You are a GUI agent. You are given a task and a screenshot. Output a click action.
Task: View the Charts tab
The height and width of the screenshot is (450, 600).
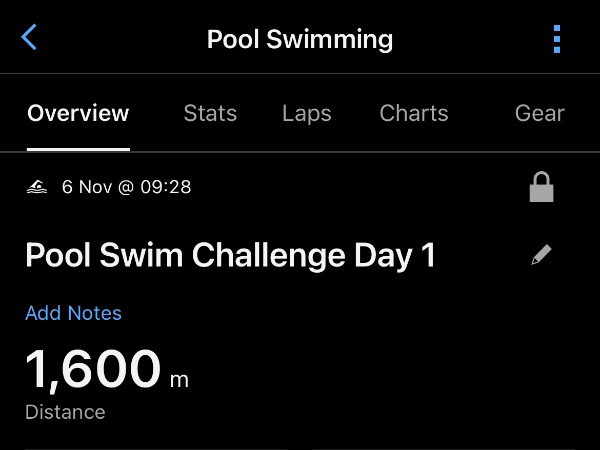coord(414,113)
